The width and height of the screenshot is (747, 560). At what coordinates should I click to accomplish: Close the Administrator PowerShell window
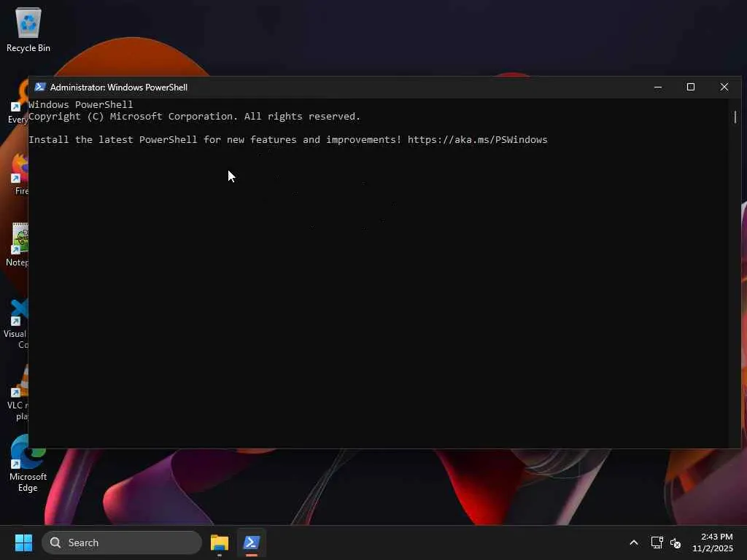coord(724,87)
